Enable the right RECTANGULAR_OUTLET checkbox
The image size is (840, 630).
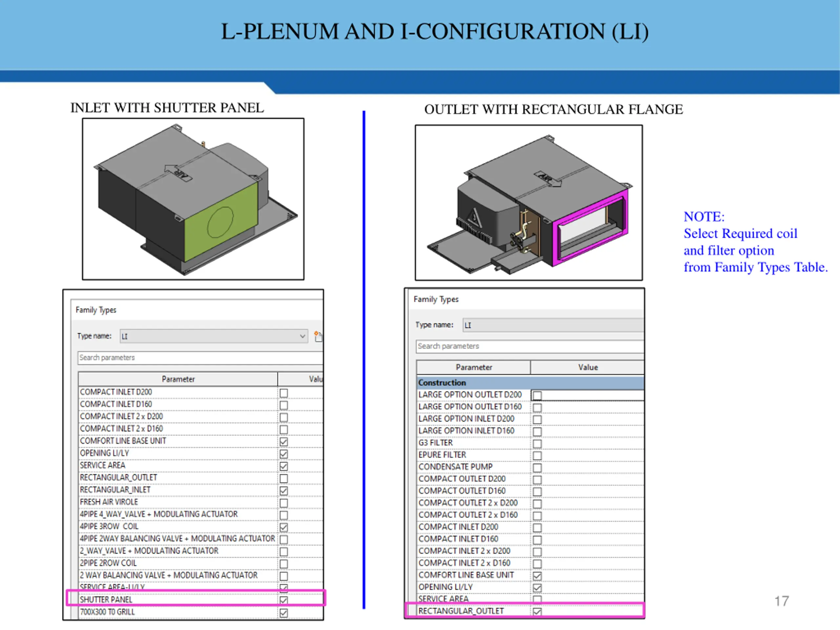(537, 611)
